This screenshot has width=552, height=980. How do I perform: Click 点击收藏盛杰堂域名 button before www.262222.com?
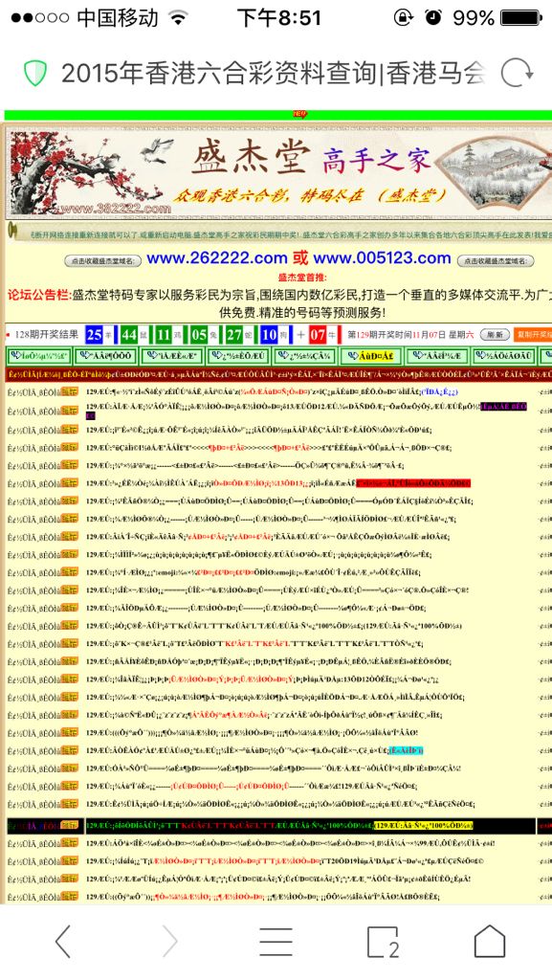coord(102,260)
